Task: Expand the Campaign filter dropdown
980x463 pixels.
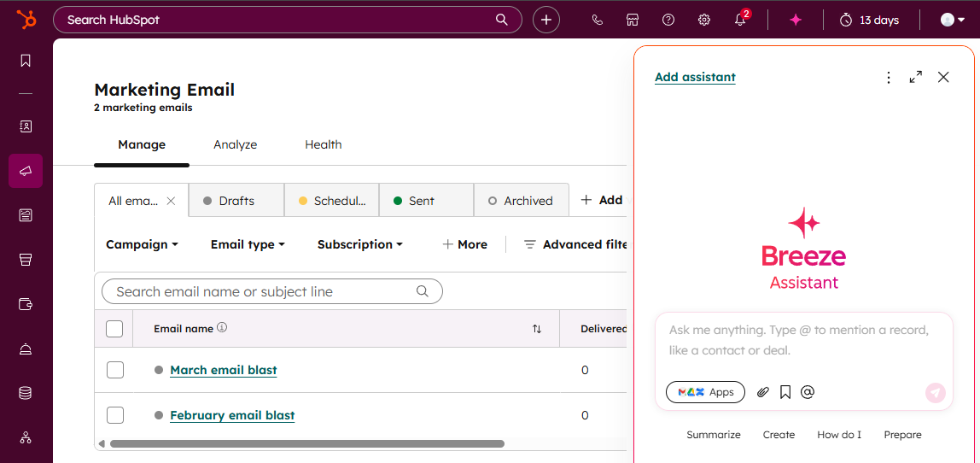Action: point(142,244)
